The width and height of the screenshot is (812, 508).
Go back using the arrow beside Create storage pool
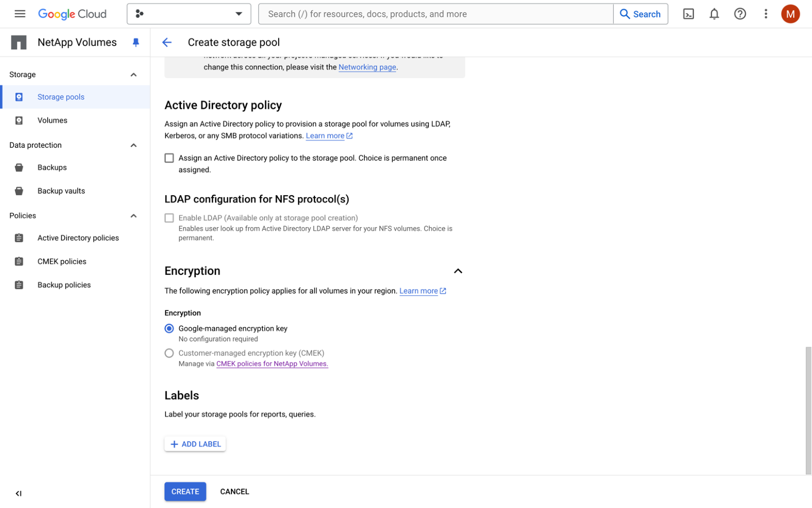(x=167, y=43)
